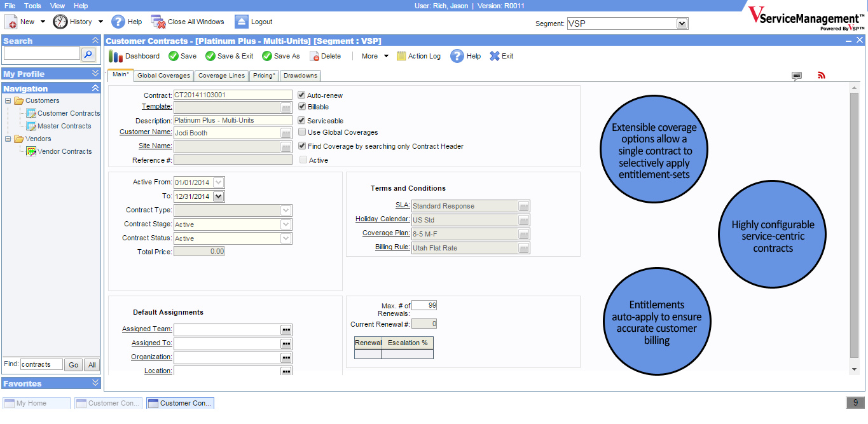Click the Max. # of Renewals field
Viewport: 868px width, 424px height.
click(x=424, y=306)
